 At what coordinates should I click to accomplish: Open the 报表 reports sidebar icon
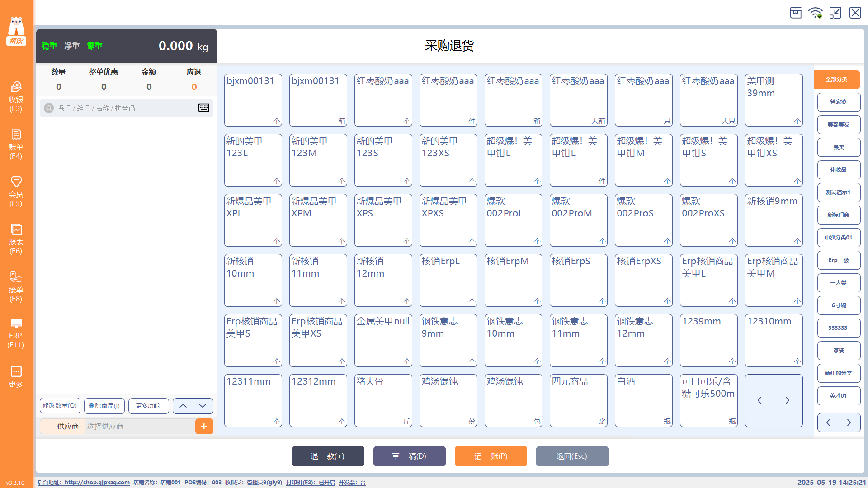point(16,239)
